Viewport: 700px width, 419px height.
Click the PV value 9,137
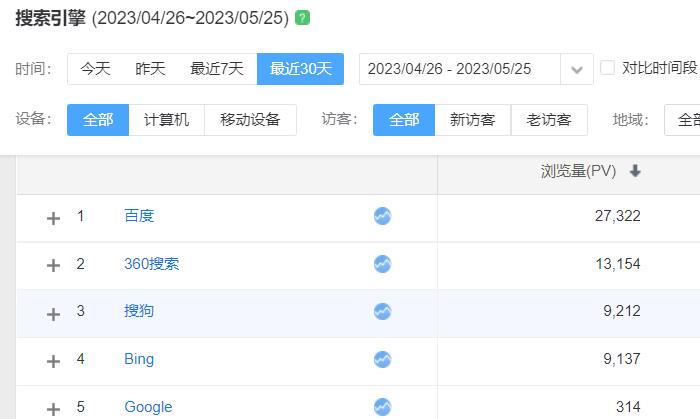(x=622, y=359)
